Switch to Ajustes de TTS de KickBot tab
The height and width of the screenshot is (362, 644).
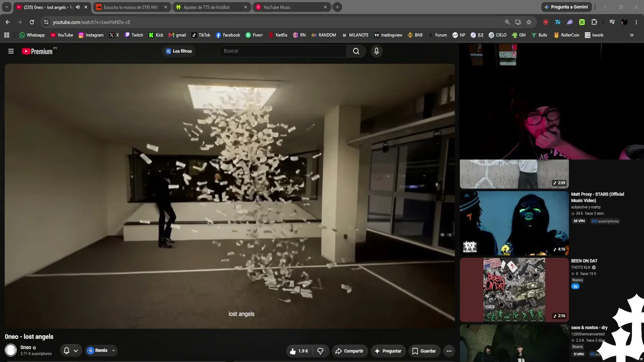coord(211,7)
